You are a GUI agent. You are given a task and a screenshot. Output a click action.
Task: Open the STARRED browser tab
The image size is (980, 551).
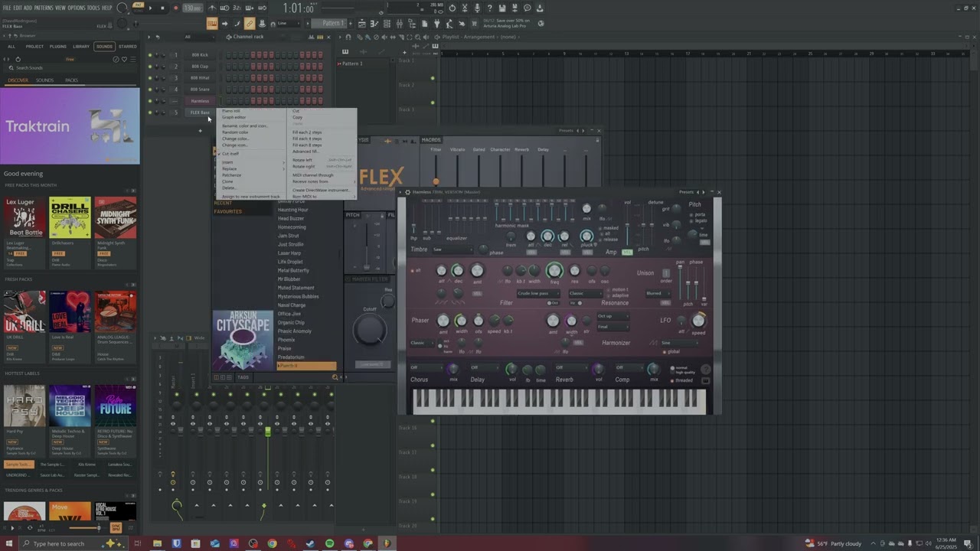coord(128,47)
